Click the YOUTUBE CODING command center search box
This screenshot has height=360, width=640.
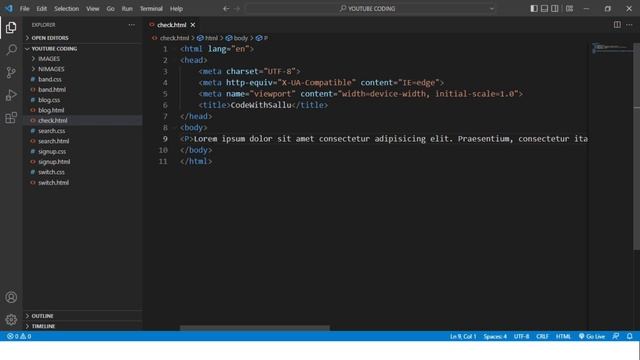point(371,9)
